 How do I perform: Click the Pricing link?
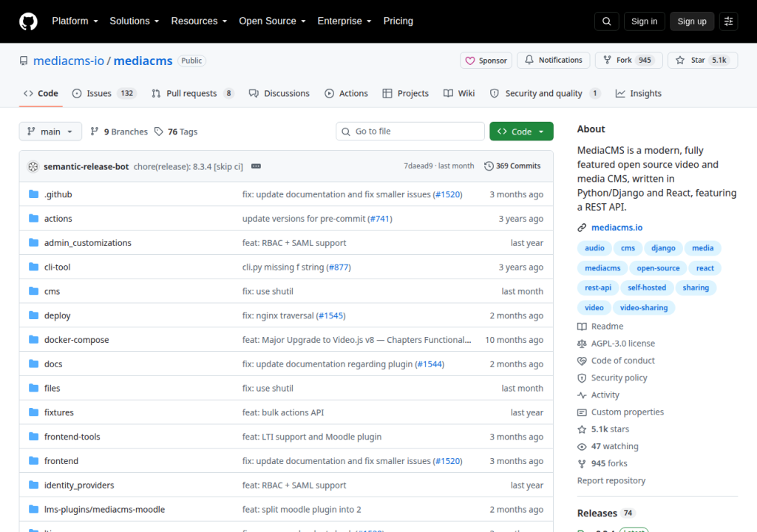[398, 21]
